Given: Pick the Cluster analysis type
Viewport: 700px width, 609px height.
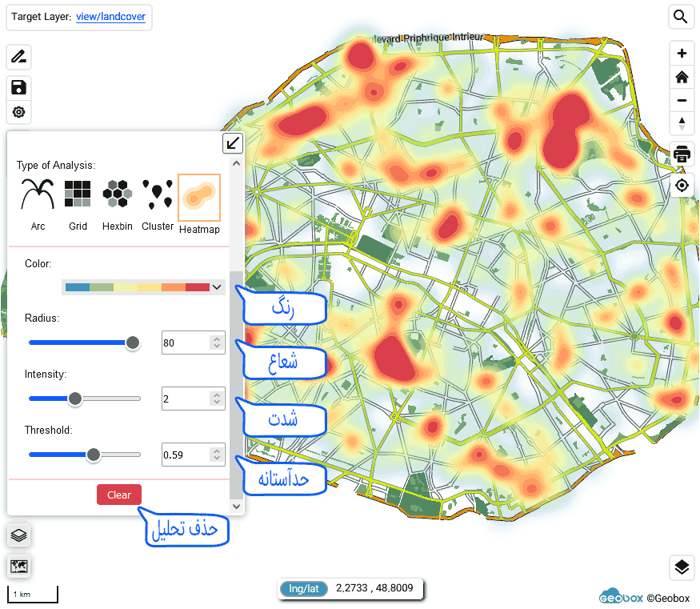Looking at the screenshot, I should click(158, 204).
